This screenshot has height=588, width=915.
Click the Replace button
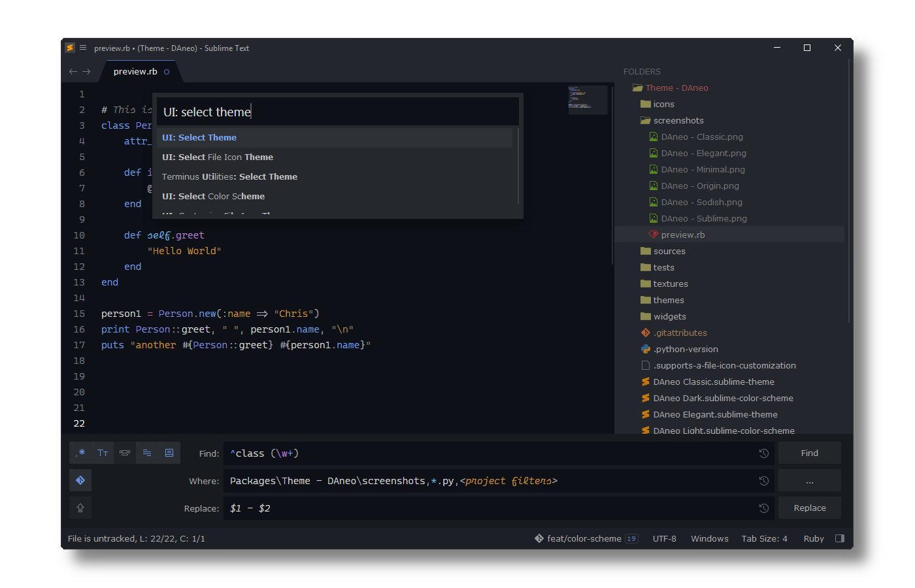tap(809, 508)
